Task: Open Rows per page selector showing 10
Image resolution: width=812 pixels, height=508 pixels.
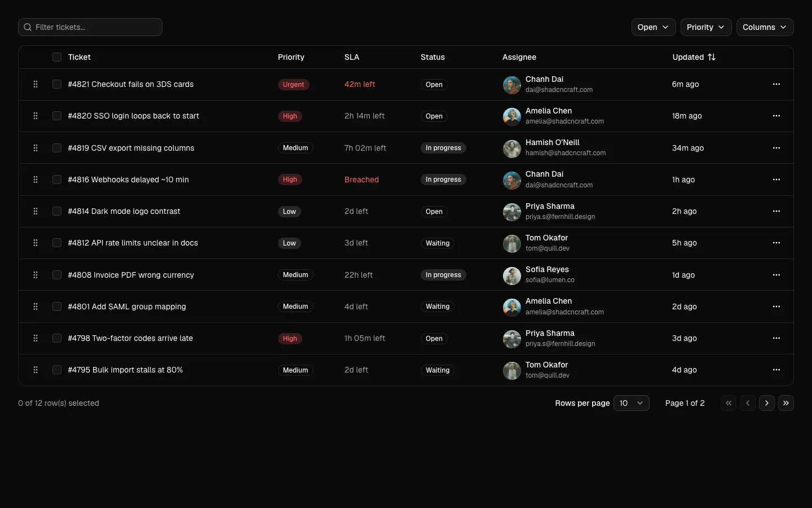Action: pos(632,403)
